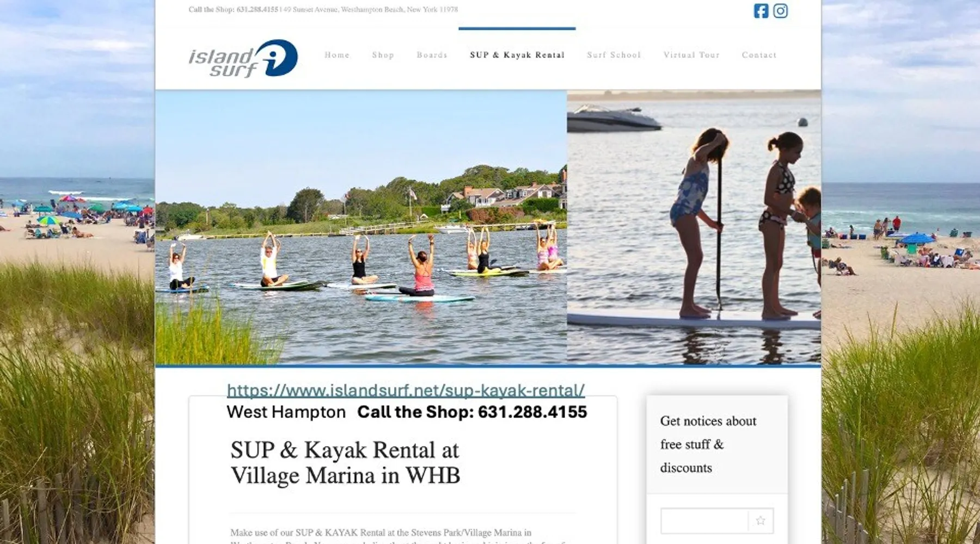
Task: Click the star icon beside the signup field
Action: coord(761,521)
